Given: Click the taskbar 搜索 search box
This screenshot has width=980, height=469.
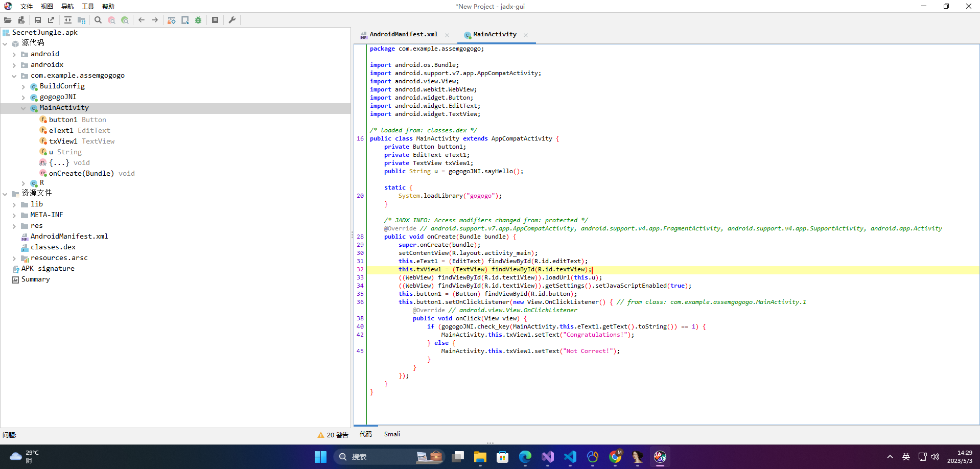Looking at the screenshot, I should click(389, 457).
